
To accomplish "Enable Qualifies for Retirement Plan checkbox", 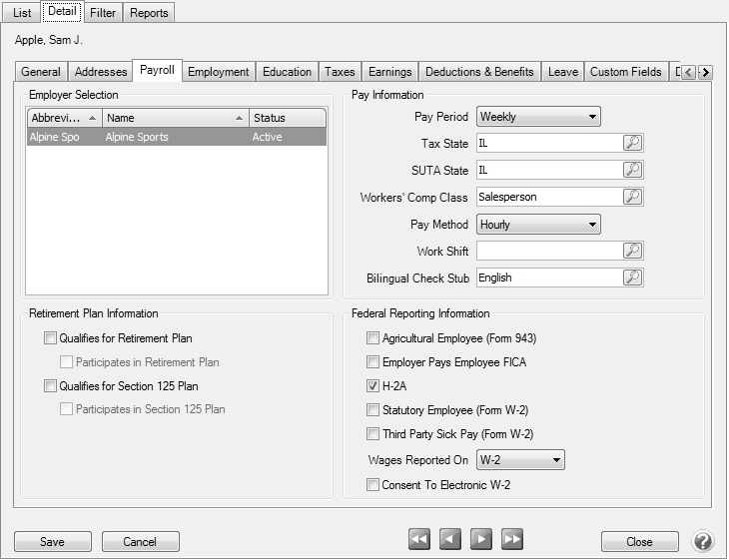I will (x=51, y=339).
